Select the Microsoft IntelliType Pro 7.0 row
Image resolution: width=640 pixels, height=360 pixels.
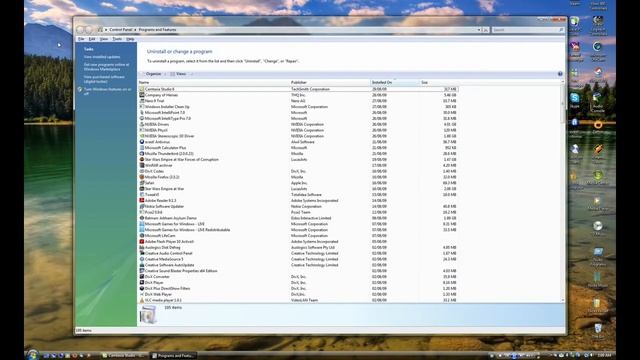[298, 118]
